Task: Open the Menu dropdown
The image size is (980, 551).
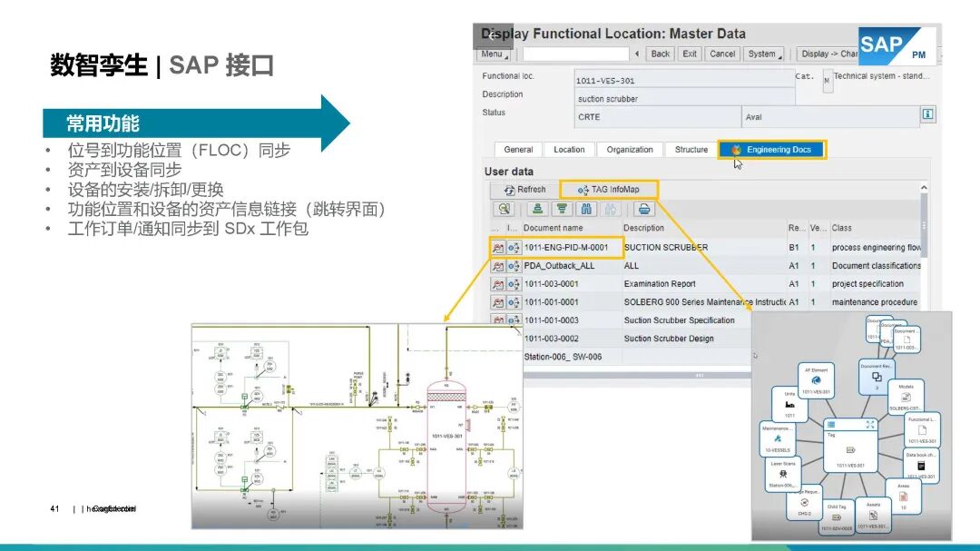Action: [x=495, y=54]
